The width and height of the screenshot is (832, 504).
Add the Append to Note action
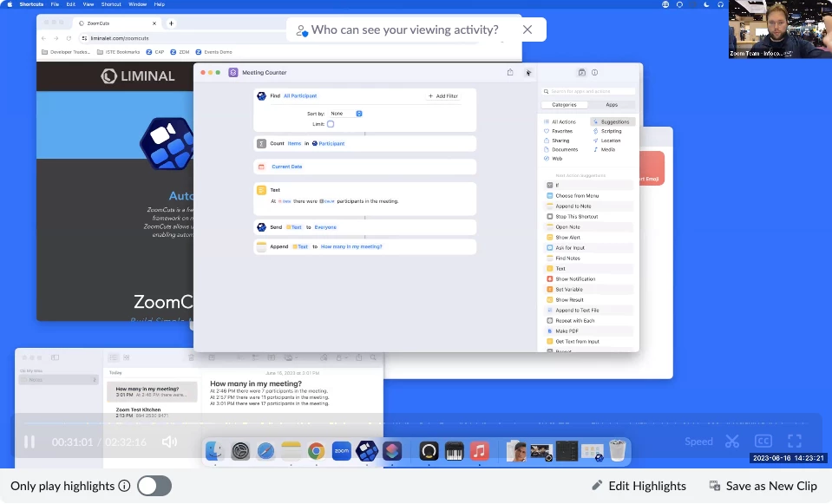(x=589, y=206)
